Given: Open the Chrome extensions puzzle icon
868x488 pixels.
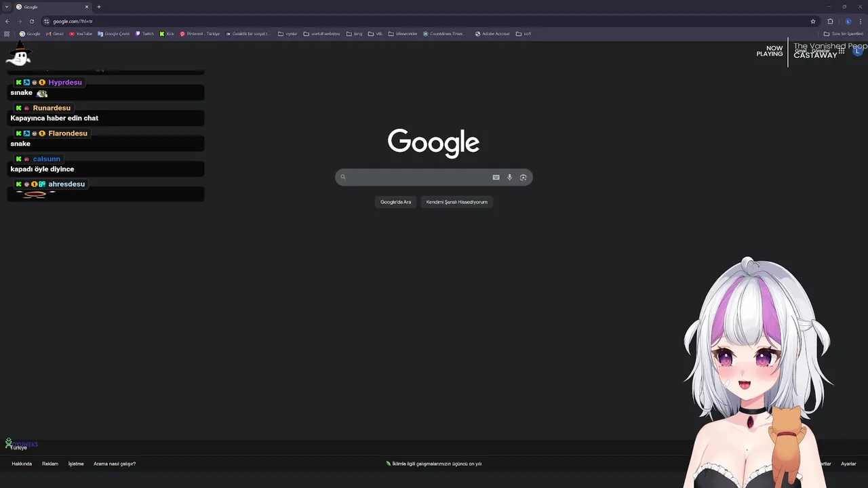Looking at the screenshot, I should [830, 21].
